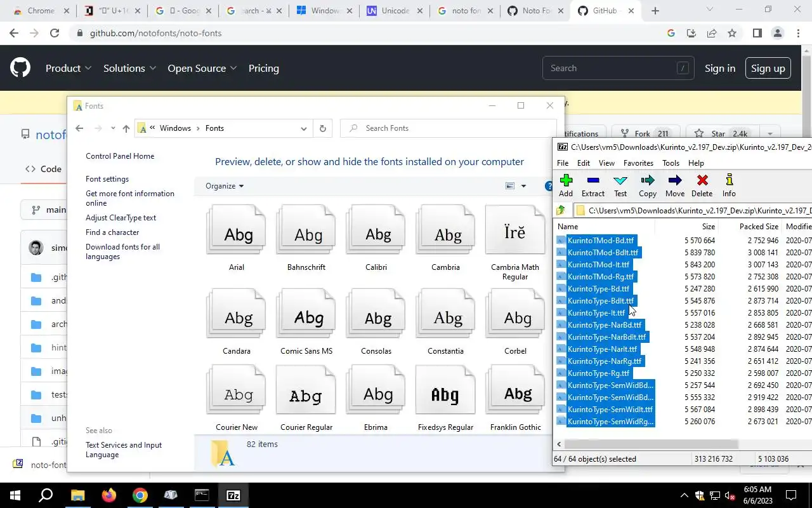Choose the Move arrow in 7-Zip
The width and height of the screenshot is (812, 508).
[x=675, y=185]
